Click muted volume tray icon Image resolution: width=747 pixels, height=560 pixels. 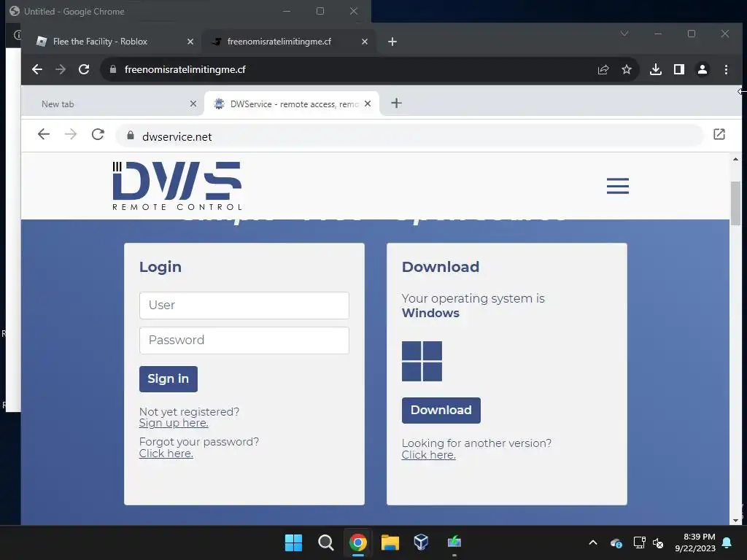[x=658, y=542]
